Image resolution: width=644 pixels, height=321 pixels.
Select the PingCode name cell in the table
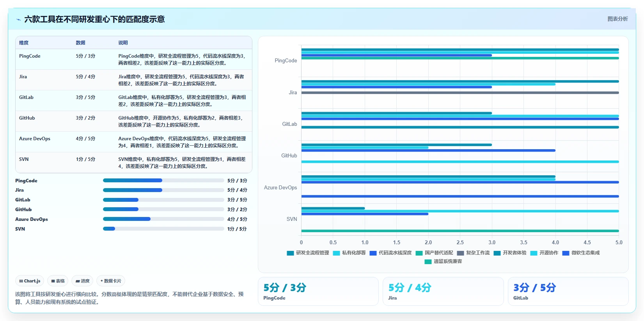point(44,59)
